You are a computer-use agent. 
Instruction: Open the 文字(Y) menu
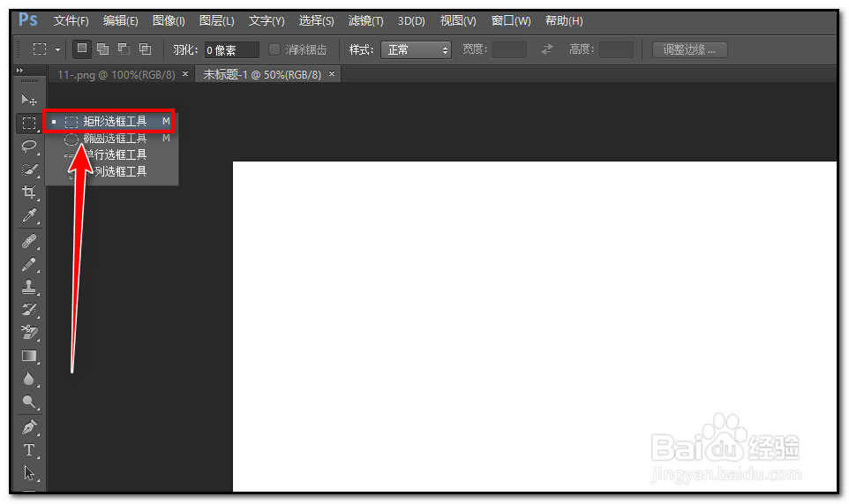267,21
